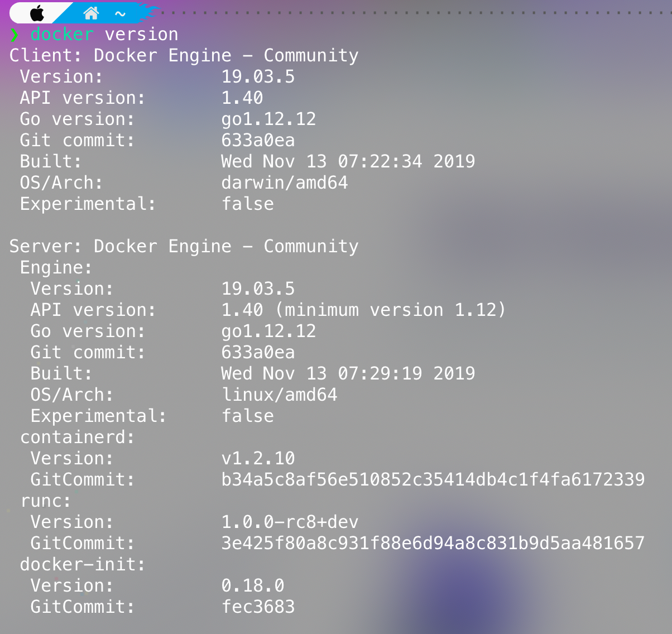Click the darwin/amd64 OS/Arch value
Image resolution: width=672 pixels, height=634 pixels.
point(285,183)
